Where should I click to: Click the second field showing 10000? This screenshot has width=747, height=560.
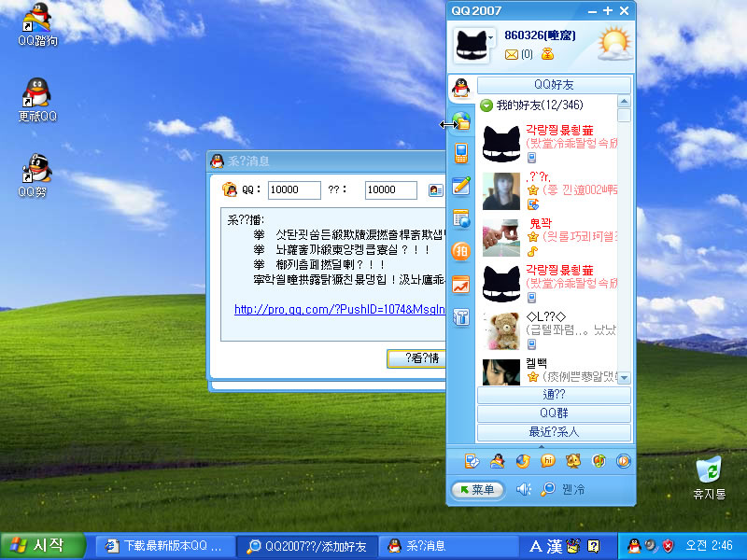coord(390,190)
